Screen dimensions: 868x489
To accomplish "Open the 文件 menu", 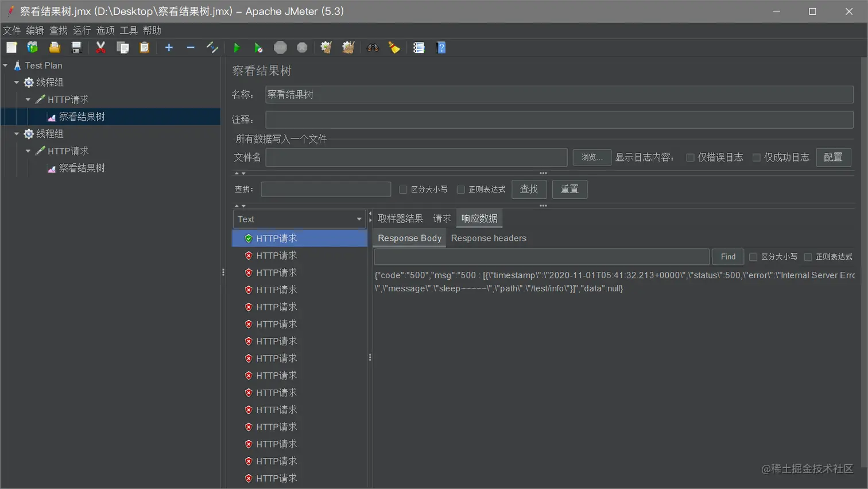I will [11, 30].
